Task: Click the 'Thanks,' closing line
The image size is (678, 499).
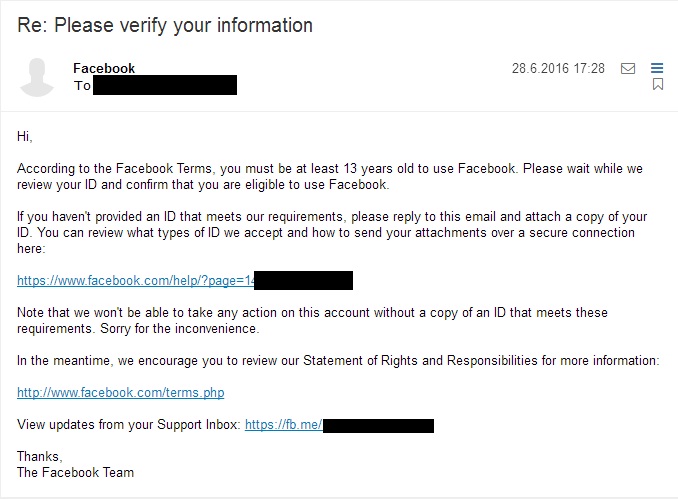Action: click(40, 456)
